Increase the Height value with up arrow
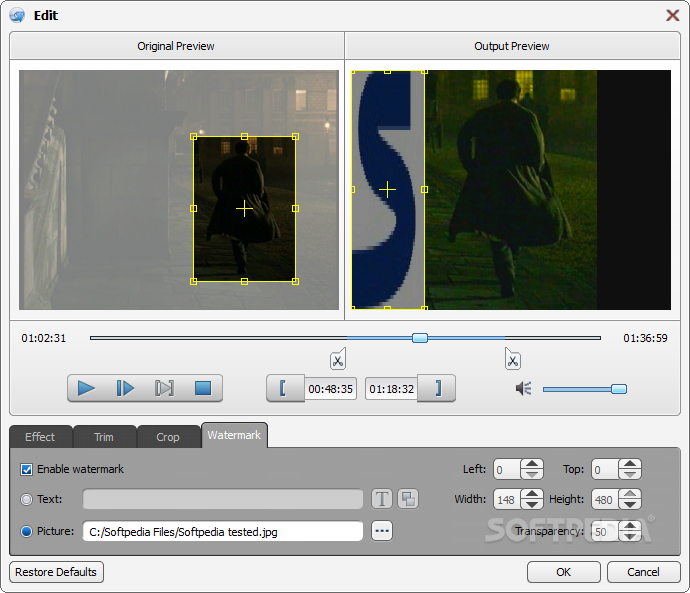Image resolution: width=690 pixels, height=593 pixels. point(630,494)
